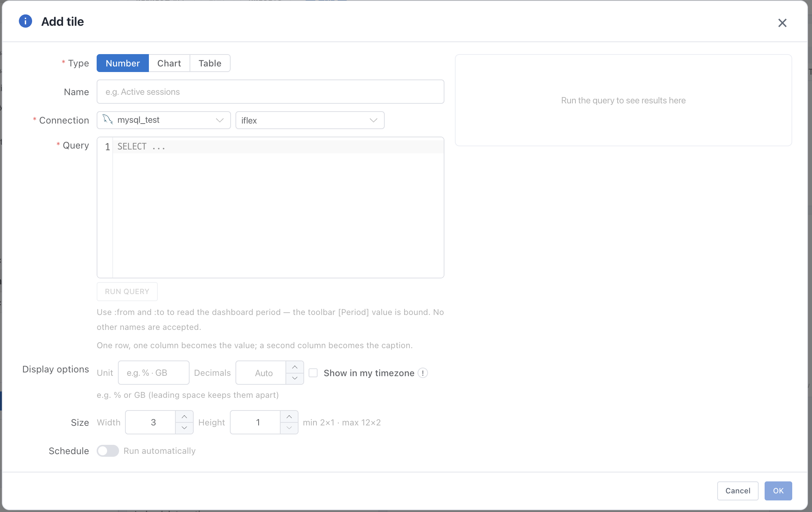Click the blue info icon beside Add tile
This screenshot has height=512, width=812.
(25, 21)
